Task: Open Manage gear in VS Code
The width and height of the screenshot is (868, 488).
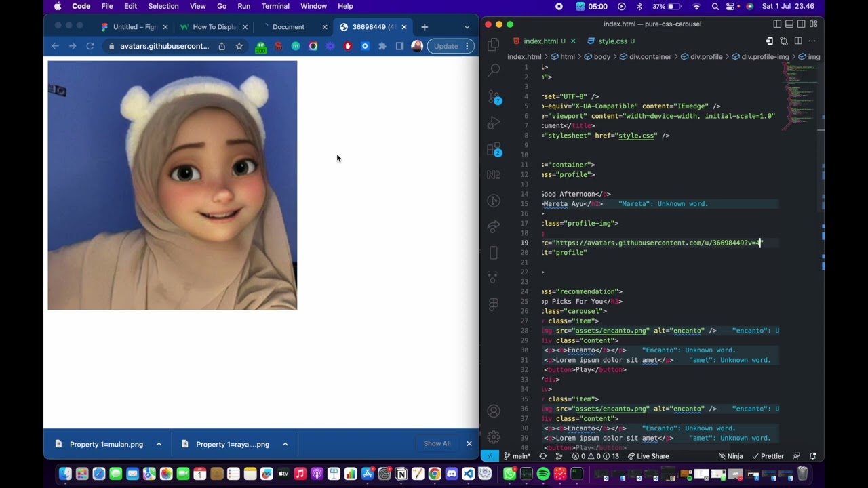Action: tap(494, 437)
